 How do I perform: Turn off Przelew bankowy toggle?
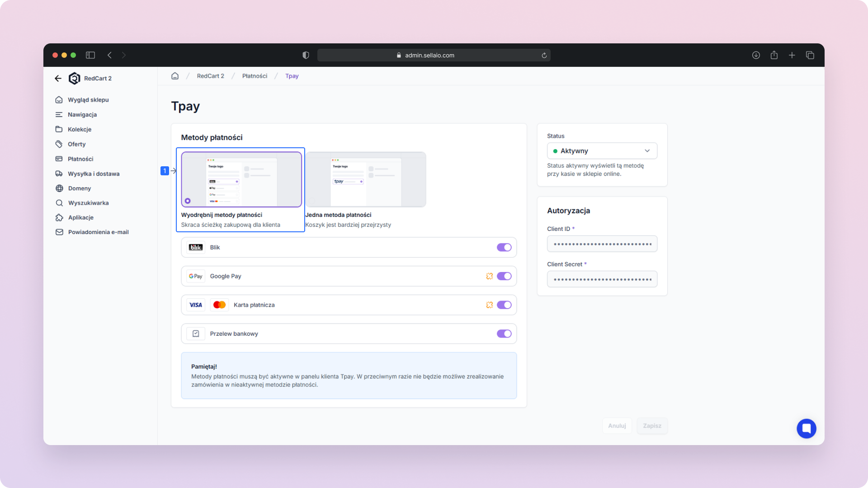pos(504,333)
